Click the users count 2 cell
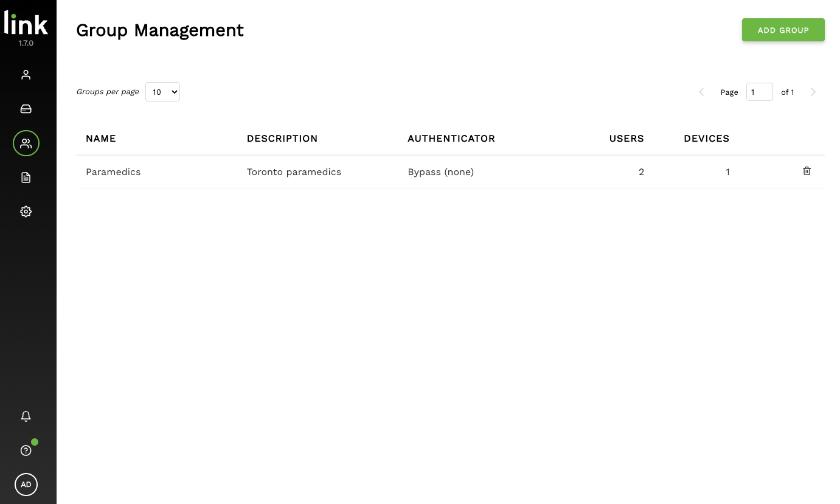 [x=641, y=172]
